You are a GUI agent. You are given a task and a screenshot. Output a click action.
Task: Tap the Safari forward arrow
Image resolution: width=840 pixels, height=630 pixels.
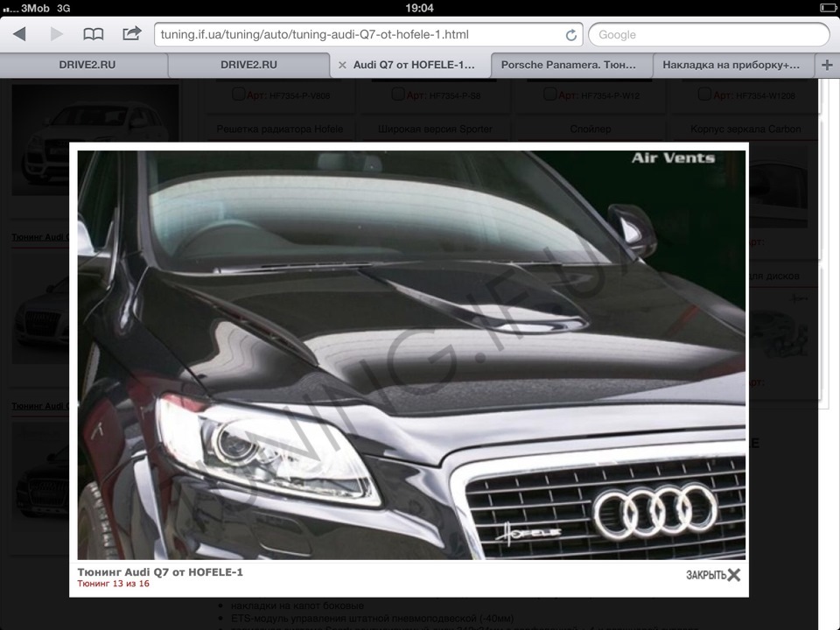click(56, 34)
